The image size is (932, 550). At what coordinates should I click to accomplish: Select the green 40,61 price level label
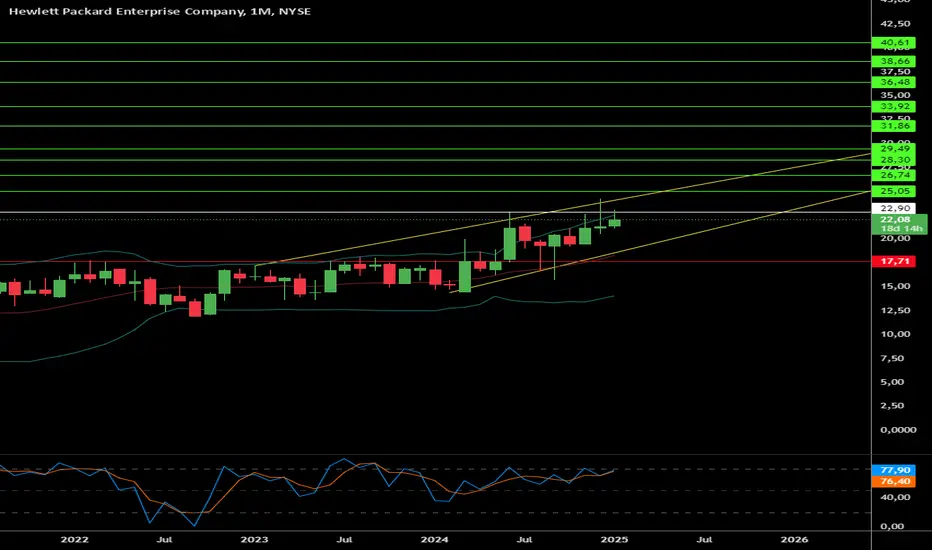tap(893, 43)
